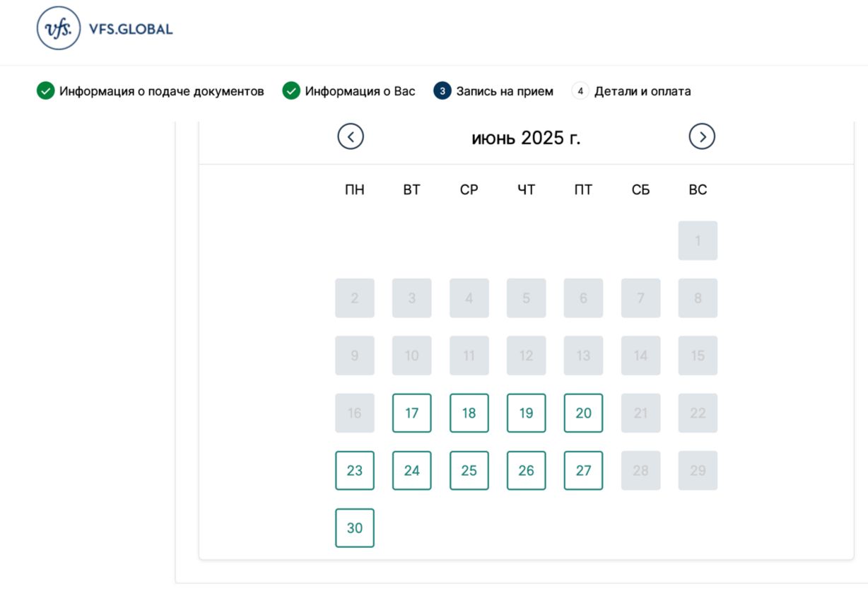The image size is (868, 591).
Task: Select June 25 slot
Action: click(469, 470)
